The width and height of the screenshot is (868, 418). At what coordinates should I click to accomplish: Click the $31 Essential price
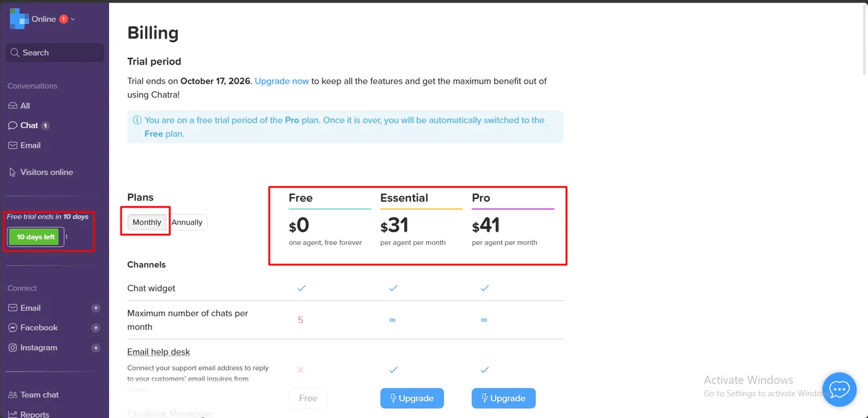[394, 225]
